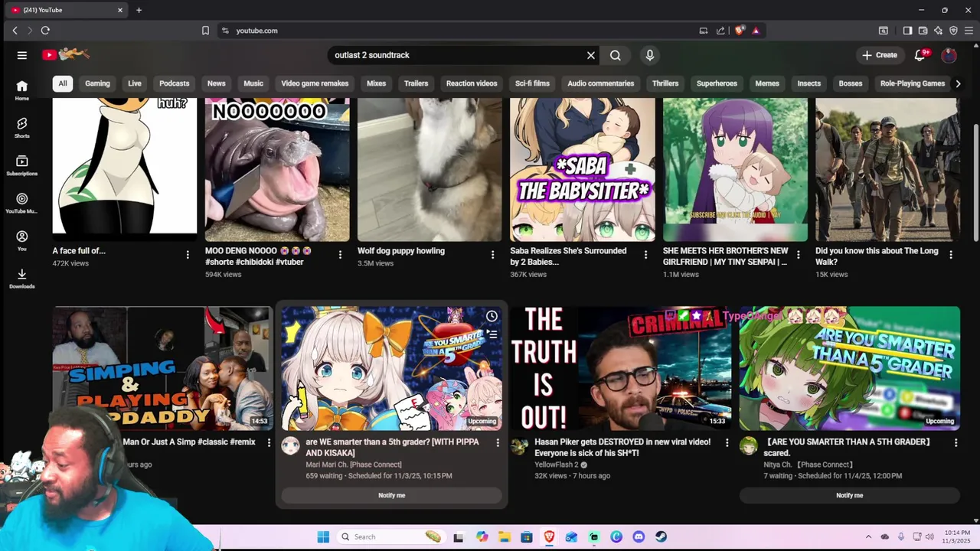Open Subscriptions from the sidebar
Viewport: 980px width, 551px height.
[21, 165]
